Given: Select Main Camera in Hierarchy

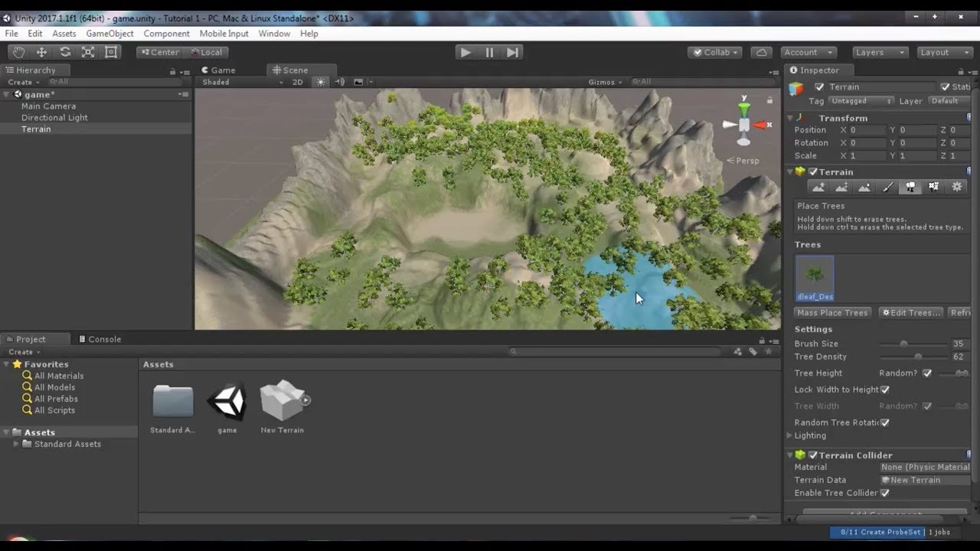Looking at the screenshot, I should pos(48,106).
